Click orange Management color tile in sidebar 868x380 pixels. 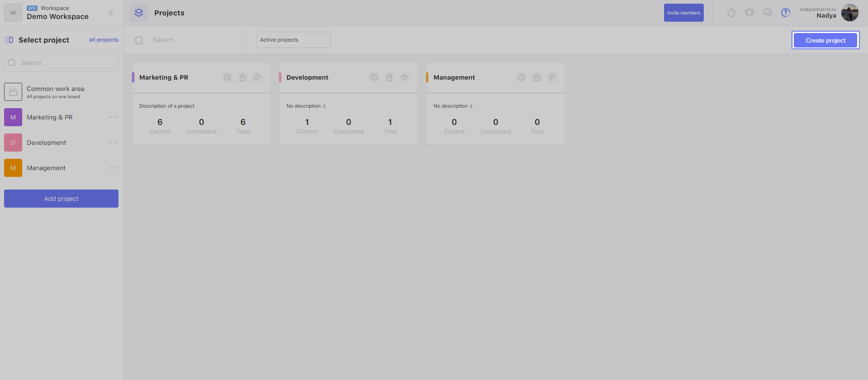(13, 168)
